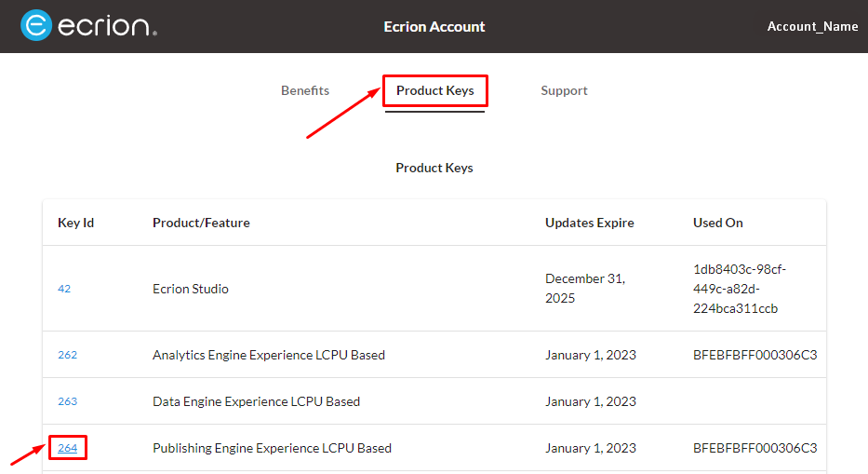Click BFEBFBFF000306C3 in Analytics Engine row
This screenshot has width=868, height=474.
[x=755, y=355]
